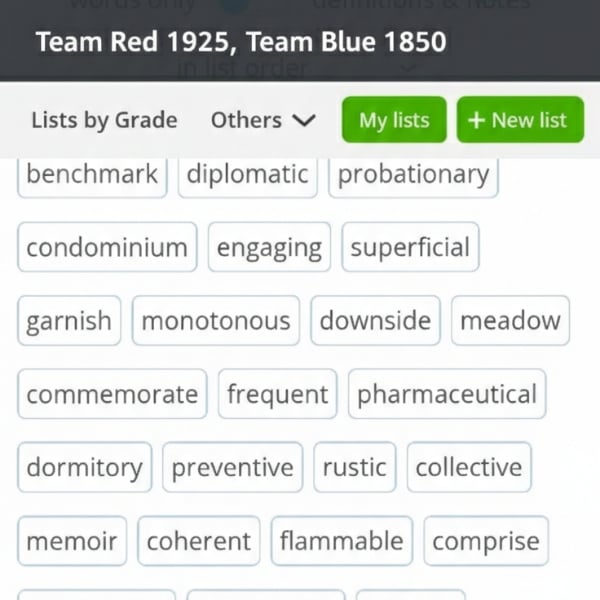Open the Lists by Grade menu

point(104,121)
